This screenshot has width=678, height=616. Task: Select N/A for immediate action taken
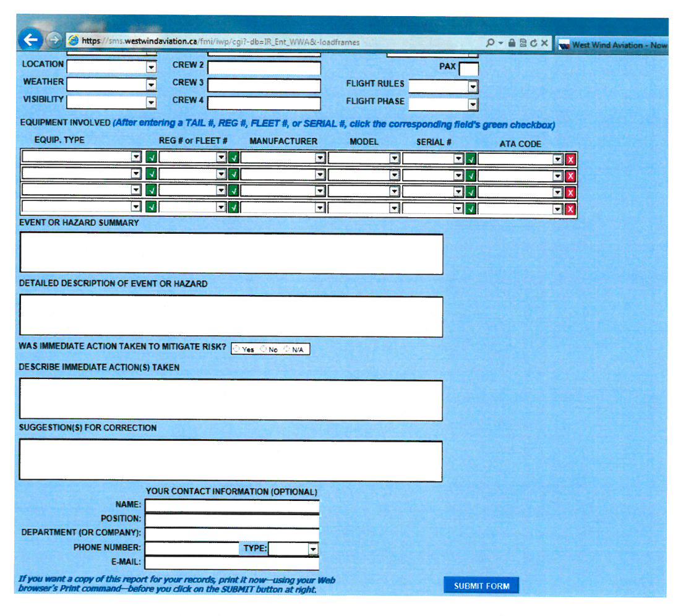[x=287, y=349]
